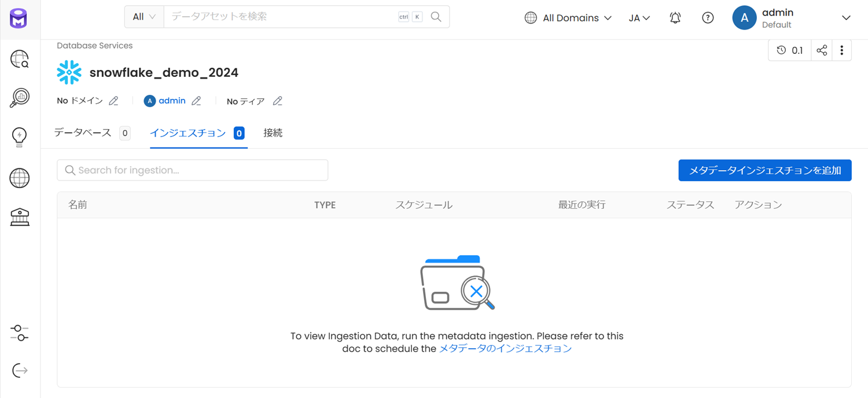Click the アクション column header
The image size is (868, 398).
(x=758, y=205)
